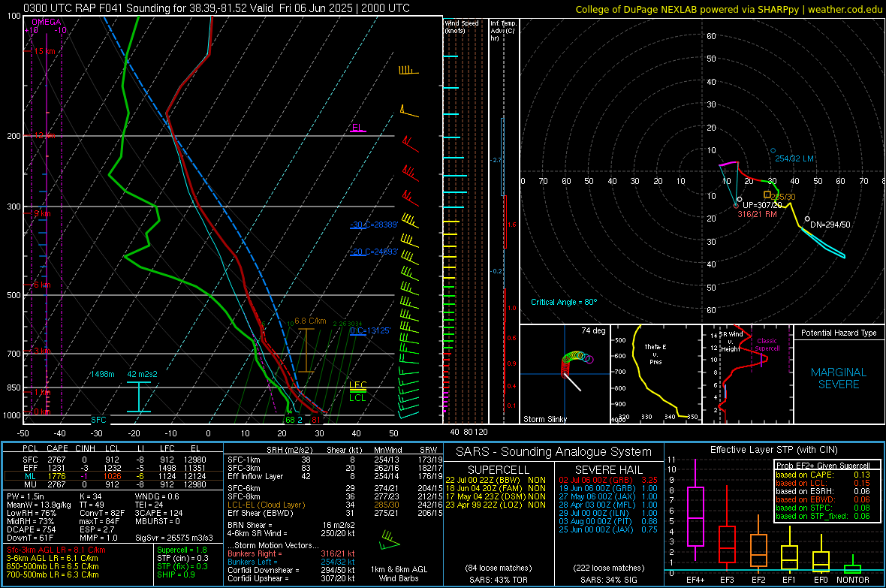Click the SARS: 43% TOR result
The width and height of the screenshot is (886, 588).
click(499, 580)
